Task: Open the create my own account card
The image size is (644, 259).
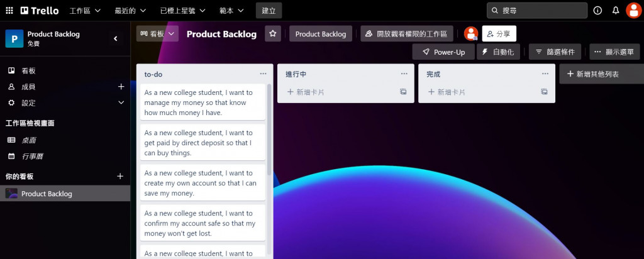Action: tap(203, 183)
